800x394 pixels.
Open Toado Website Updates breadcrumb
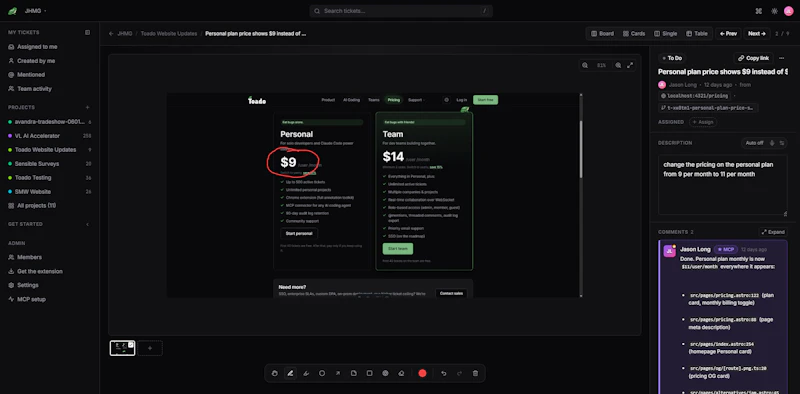point(169,34)
